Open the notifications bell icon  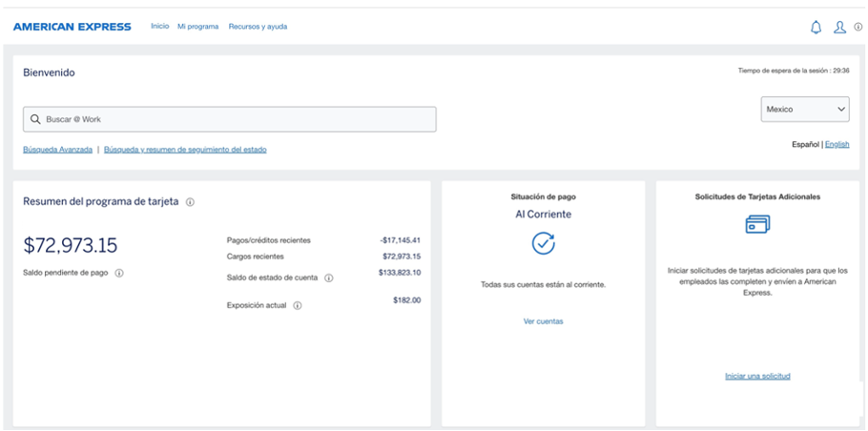pyautogui.click(x=816, y=27)
